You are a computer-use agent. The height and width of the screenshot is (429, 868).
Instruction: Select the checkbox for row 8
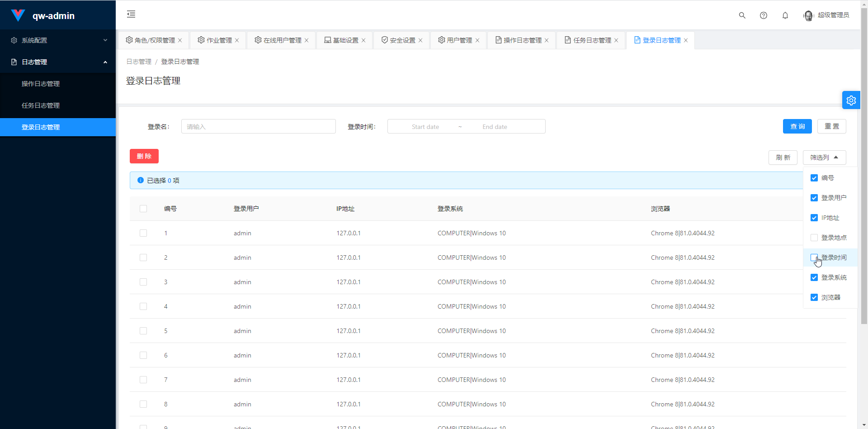pos(143,404)
